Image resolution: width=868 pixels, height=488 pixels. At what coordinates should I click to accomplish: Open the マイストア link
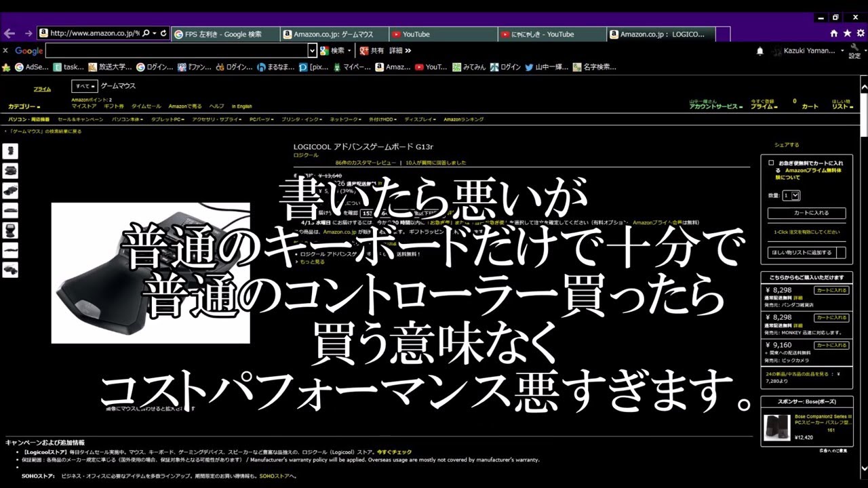tap(84, 106)
